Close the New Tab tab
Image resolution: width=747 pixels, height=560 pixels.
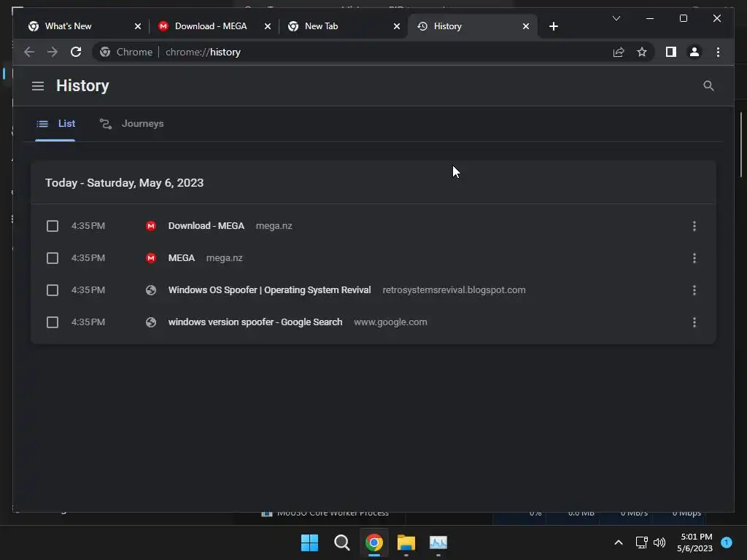coord(396,26)
